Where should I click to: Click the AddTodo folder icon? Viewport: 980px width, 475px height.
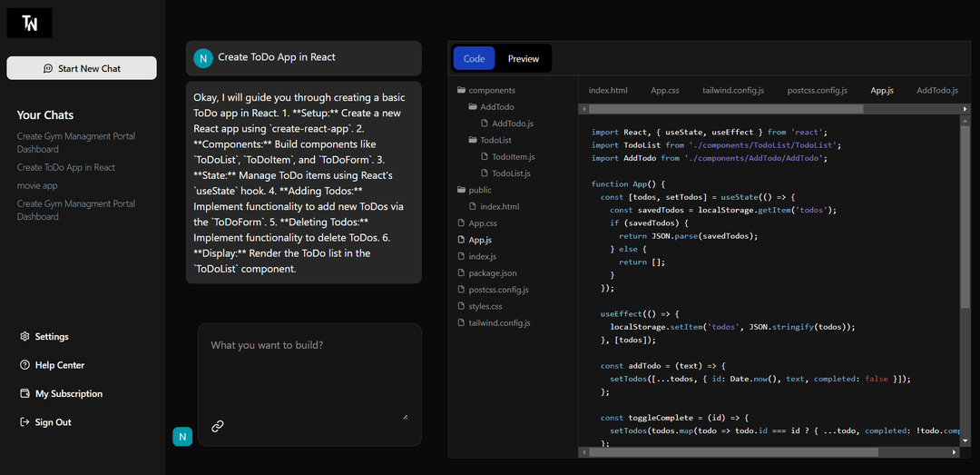tap(473, 107)
